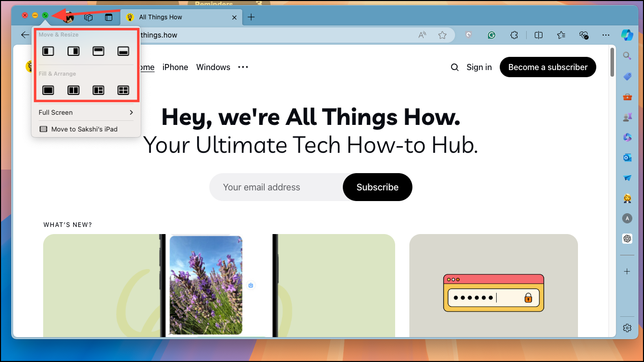Viewport: 644px width, 362px height.
Task: Add page to favorites star
Action: point(442,35)
